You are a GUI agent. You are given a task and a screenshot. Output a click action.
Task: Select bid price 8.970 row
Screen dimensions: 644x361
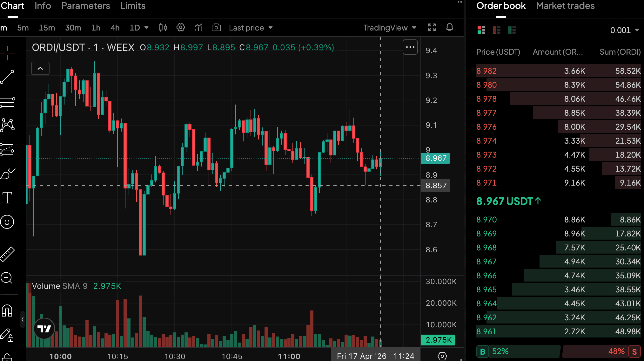(559, 220)
